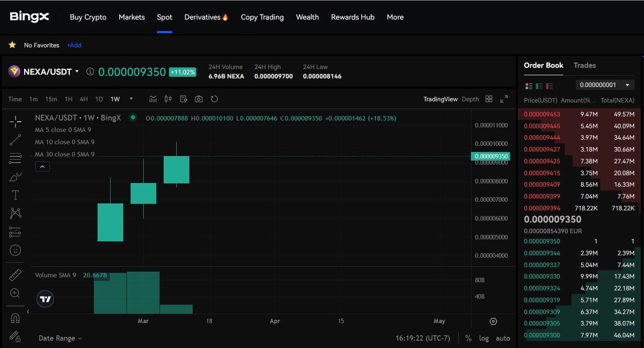Show only buy orders view
The height and width of the screenshot is (348, 644).
coord(539,85)
